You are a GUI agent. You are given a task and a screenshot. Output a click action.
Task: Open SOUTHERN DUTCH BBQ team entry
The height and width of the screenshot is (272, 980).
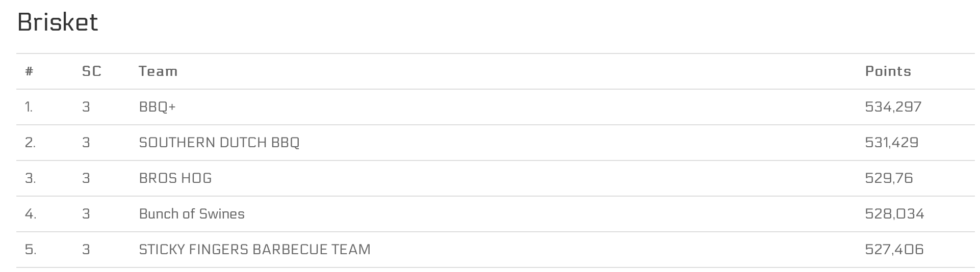219,143
